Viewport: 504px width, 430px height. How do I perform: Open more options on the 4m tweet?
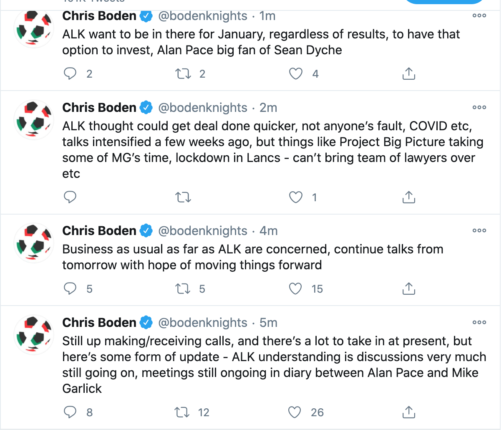click(479, 231)
